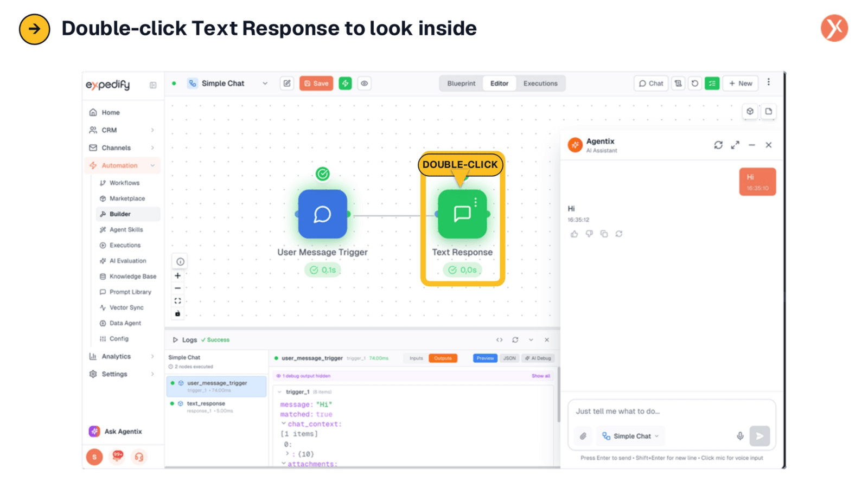Click the chat message input field

tap(672, 412)
